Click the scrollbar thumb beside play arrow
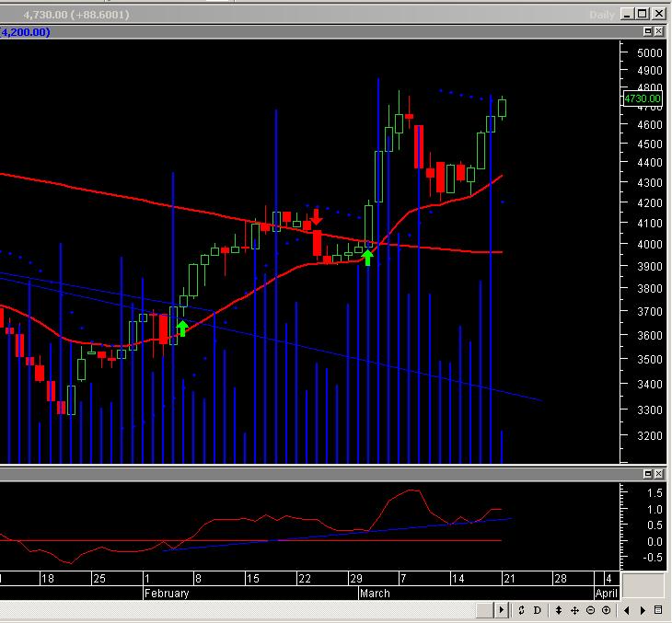The width and height of the screenshot is (672, 623). pyautogui.click(x=485, y=610)
